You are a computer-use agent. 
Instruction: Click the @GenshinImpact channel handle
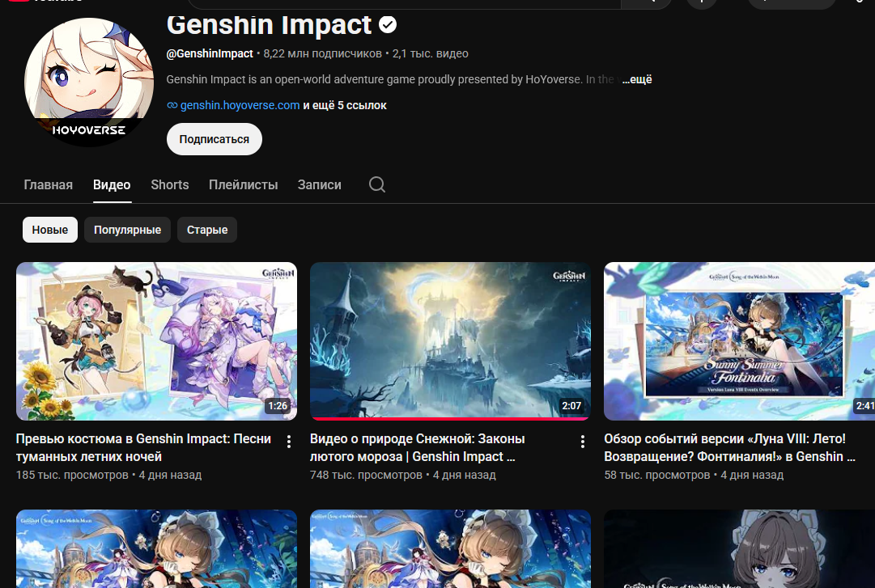point(210,53)
